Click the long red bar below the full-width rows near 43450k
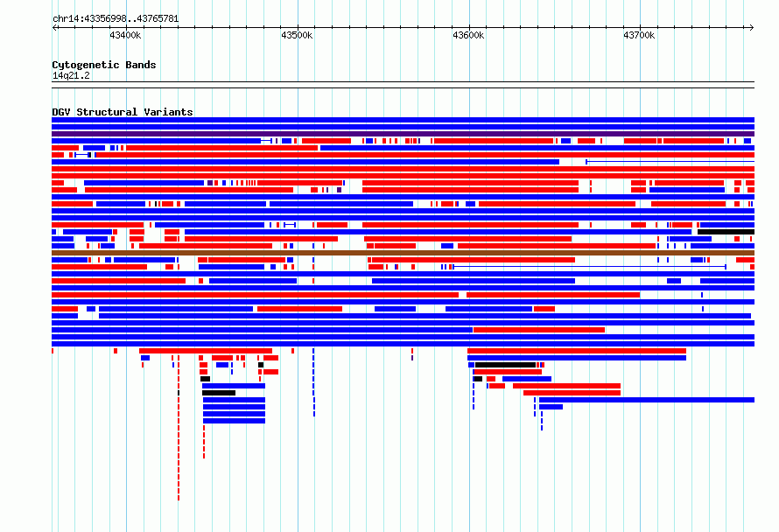Screen dimensions: 779x532 click(x=205, y=351)
